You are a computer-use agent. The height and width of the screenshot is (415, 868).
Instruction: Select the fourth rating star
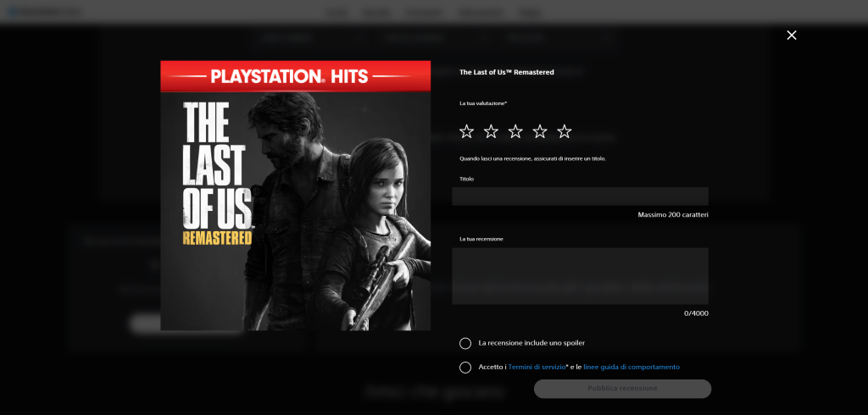(x=540, y=131)
